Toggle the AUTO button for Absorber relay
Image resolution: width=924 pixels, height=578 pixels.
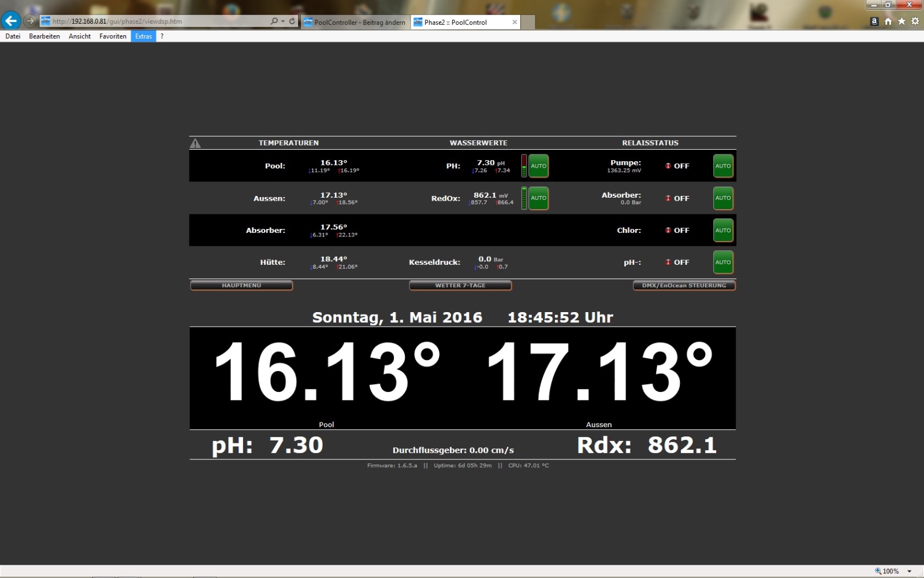(x=723, y=198)
